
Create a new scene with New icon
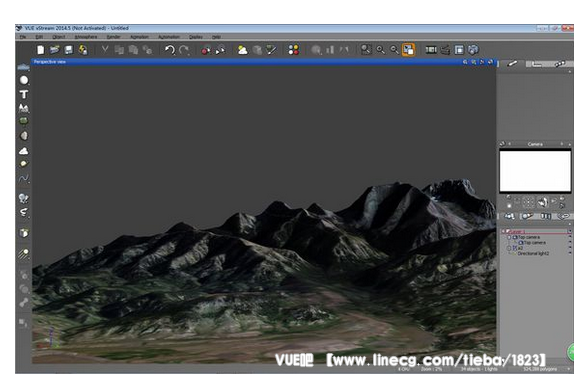(x=41, y=50)
